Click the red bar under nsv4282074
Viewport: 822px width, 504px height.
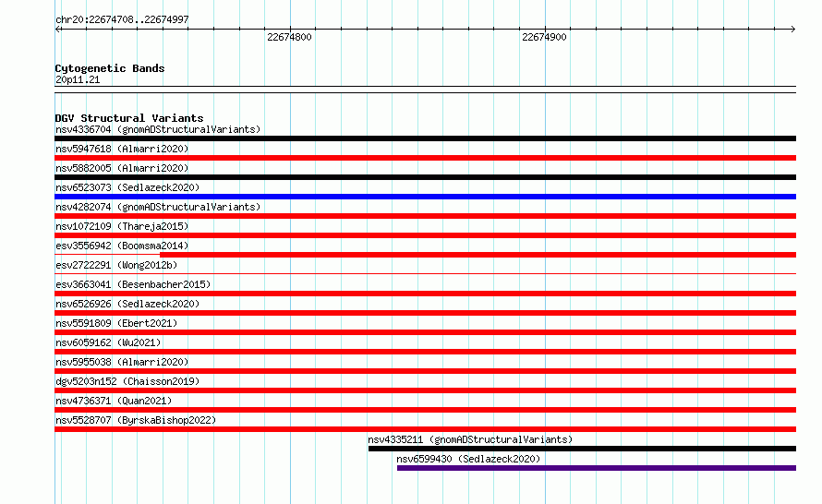pyautogui.click(x=425, y=216)
